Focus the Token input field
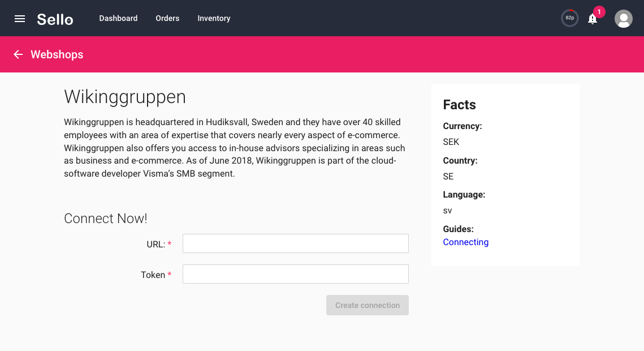This screenshot has height=351, width=644. pos(296,274)
